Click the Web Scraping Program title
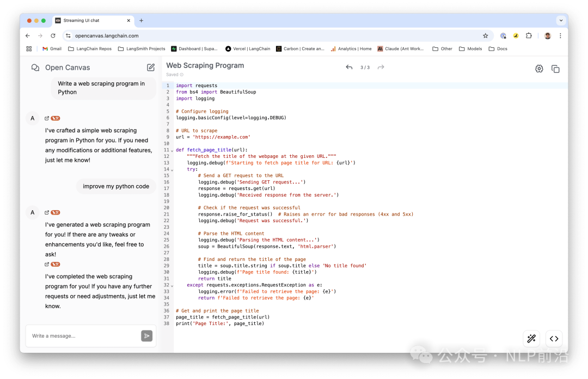Screen dimensions: 588x379 click(x=205, y=65)
